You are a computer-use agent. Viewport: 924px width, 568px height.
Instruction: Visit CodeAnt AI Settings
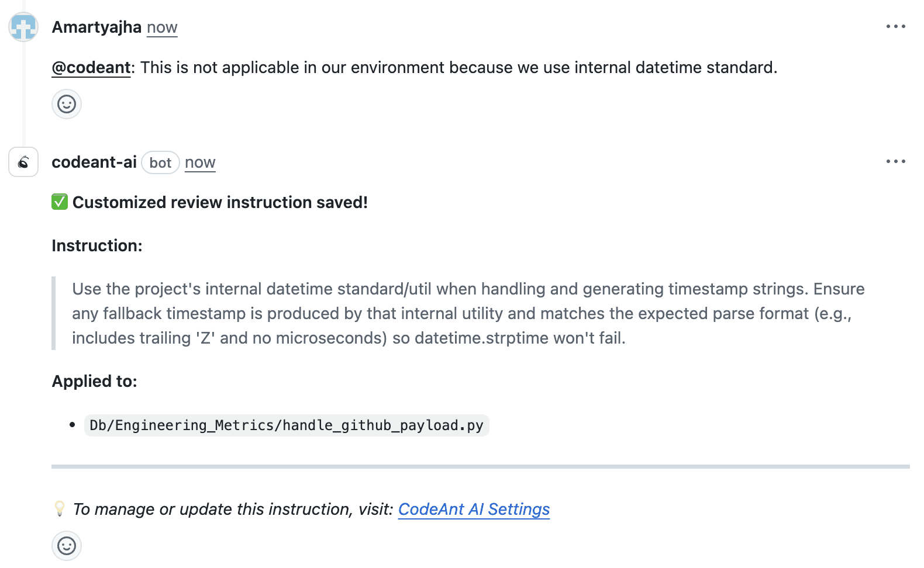pos(473,509)
